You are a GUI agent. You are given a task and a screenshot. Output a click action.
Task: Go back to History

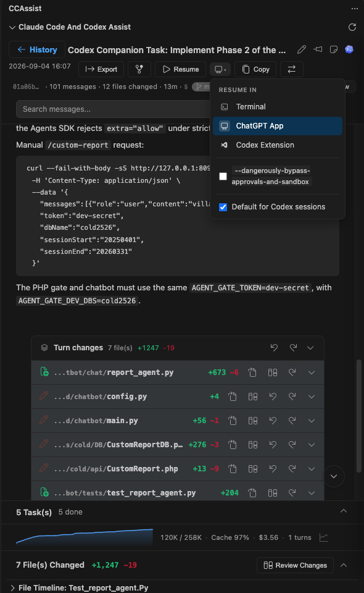click(37, 50)
